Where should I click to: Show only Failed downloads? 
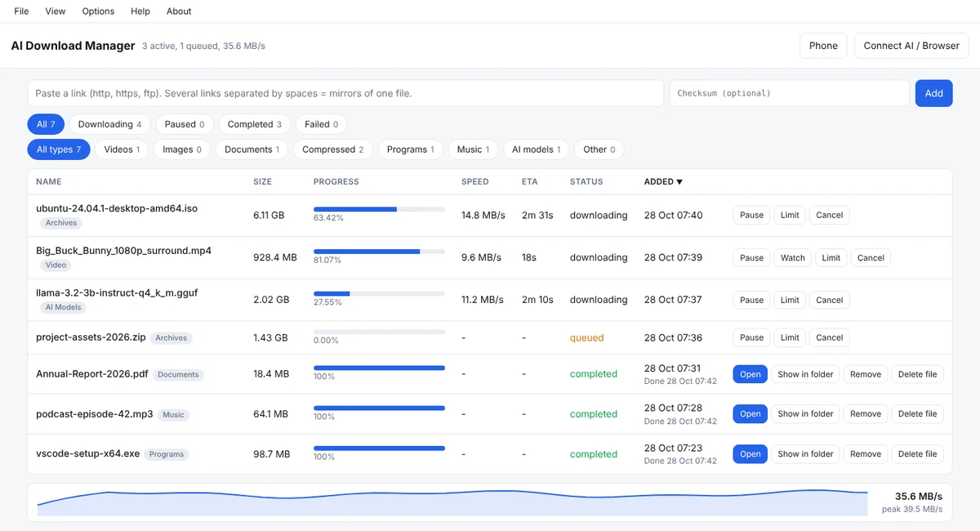click(x=322, y=124)
